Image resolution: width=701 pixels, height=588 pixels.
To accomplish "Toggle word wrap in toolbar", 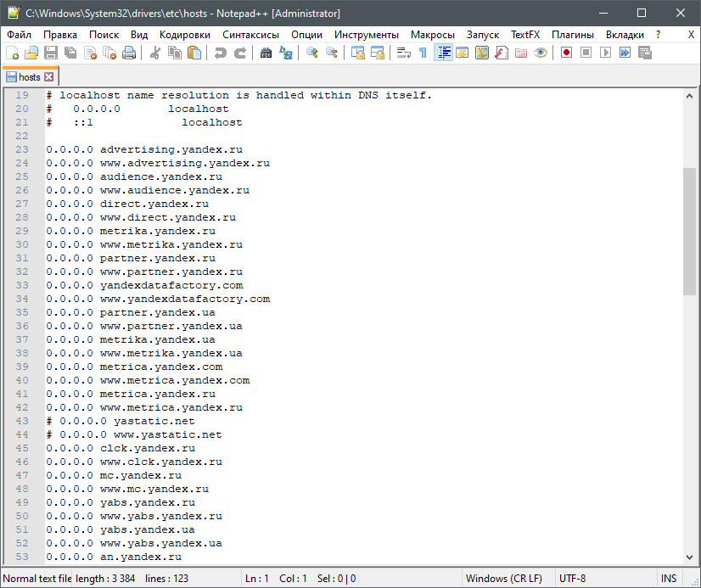I will [403, 53].
